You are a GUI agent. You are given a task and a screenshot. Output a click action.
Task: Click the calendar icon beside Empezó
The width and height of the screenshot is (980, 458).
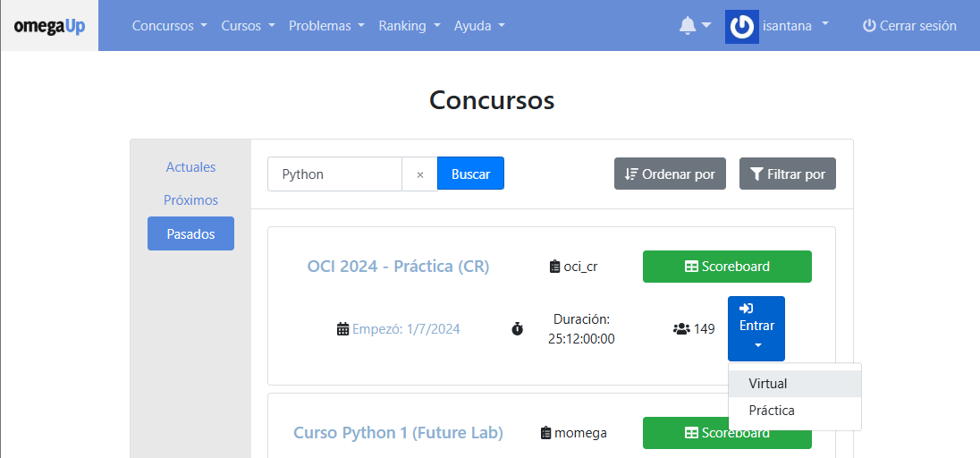click(342, 328)
